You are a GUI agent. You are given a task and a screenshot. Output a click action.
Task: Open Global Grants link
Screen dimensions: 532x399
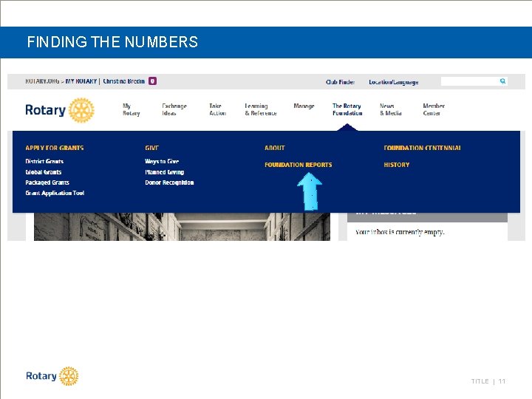[44, 172]
